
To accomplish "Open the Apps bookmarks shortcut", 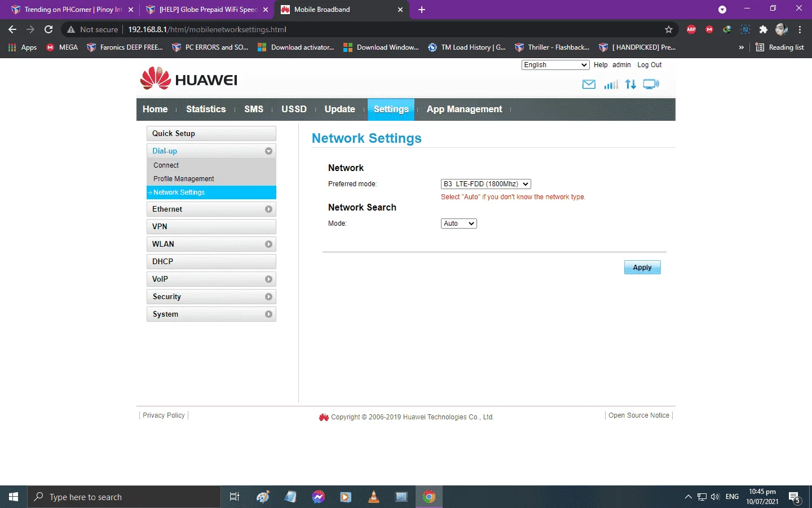I will pos(23,47).
